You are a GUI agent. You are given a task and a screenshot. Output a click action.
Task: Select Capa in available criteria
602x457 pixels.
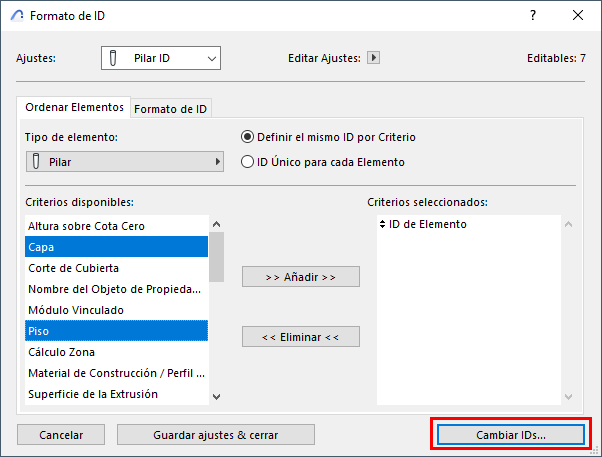(116, 247)
